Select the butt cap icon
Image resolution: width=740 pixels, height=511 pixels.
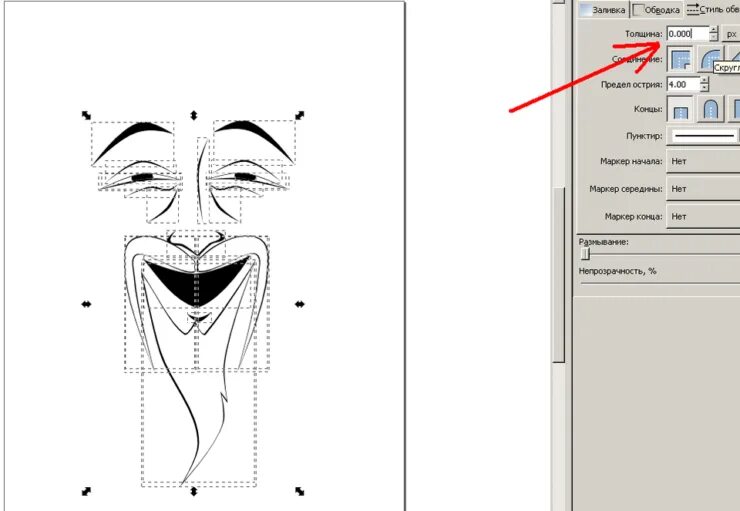point(680,109)
